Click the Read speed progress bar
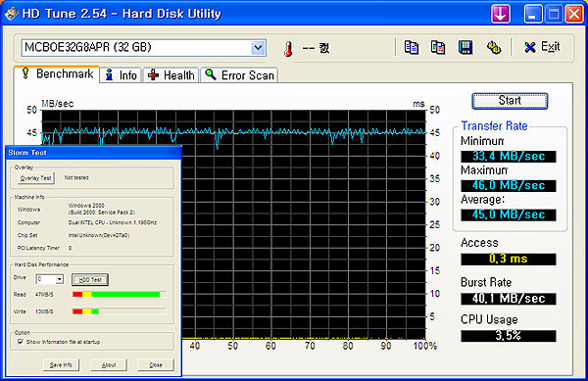The width and height of the screenshot is (588, 381). [120, 295]
